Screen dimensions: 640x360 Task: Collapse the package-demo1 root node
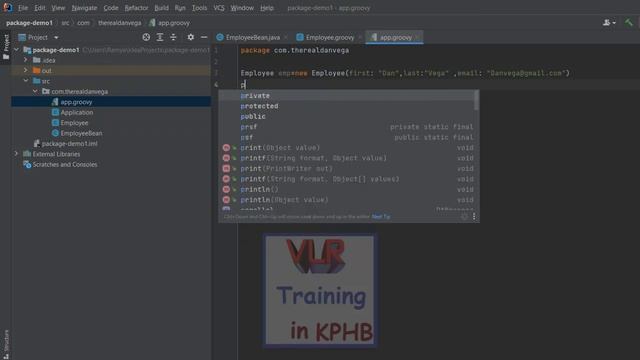(16, 50)
